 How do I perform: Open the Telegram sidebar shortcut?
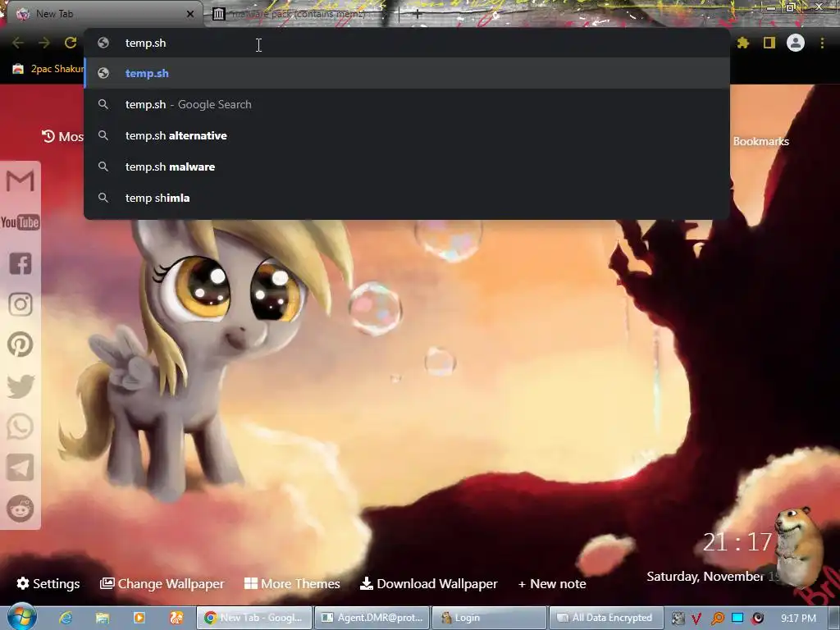tap(21, 468)
